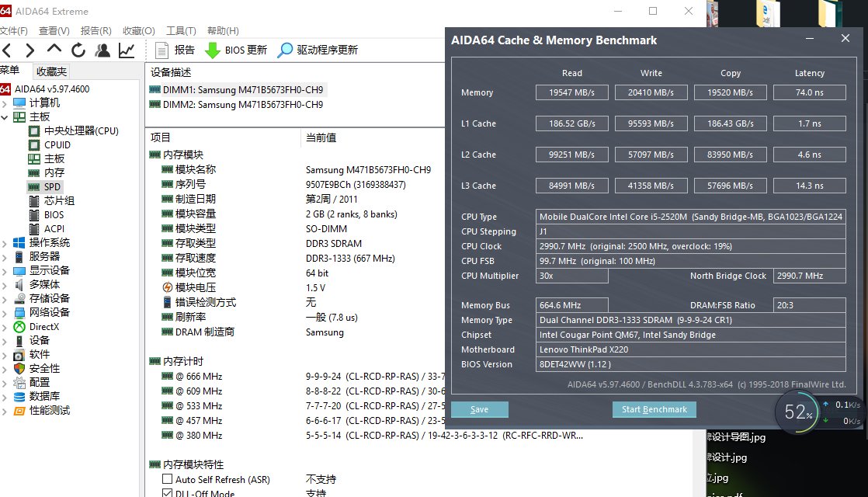Image resolution: width=868 pixels, height=497 pixels.
Task: Switch to the 菜单 tab
Action: coord(9,71)
